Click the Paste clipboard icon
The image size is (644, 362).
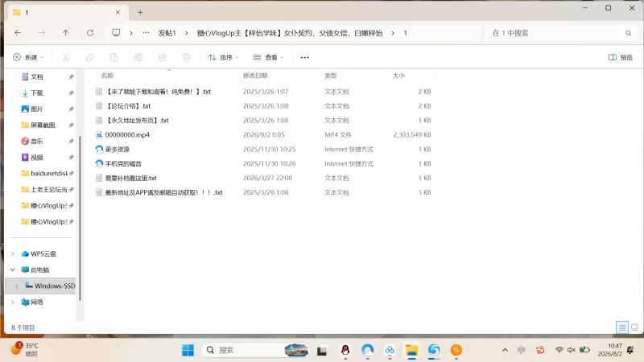[114, 57]
